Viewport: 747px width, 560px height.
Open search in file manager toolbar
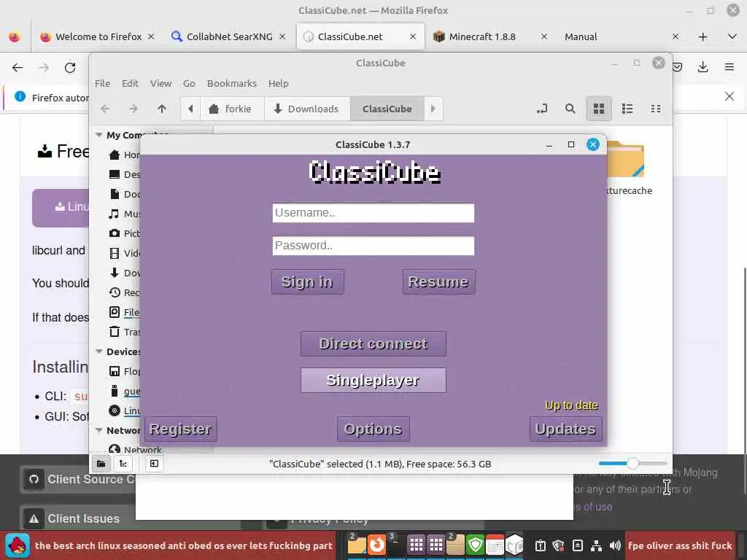pyautogui.click(x=570, y=109)
